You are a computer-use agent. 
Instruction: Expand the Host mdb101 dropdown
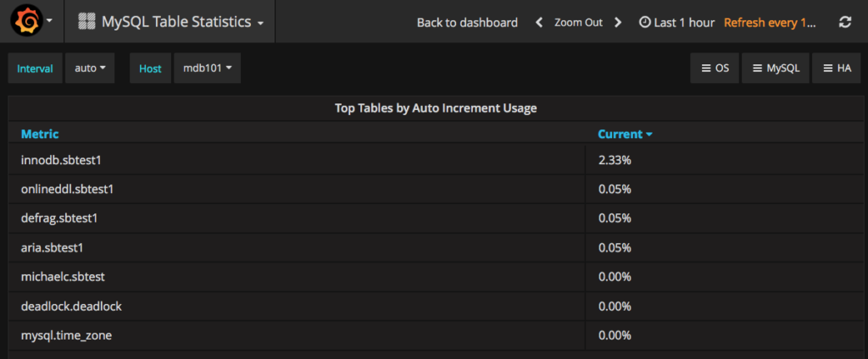pyautogui.click(x=207, y=69)
